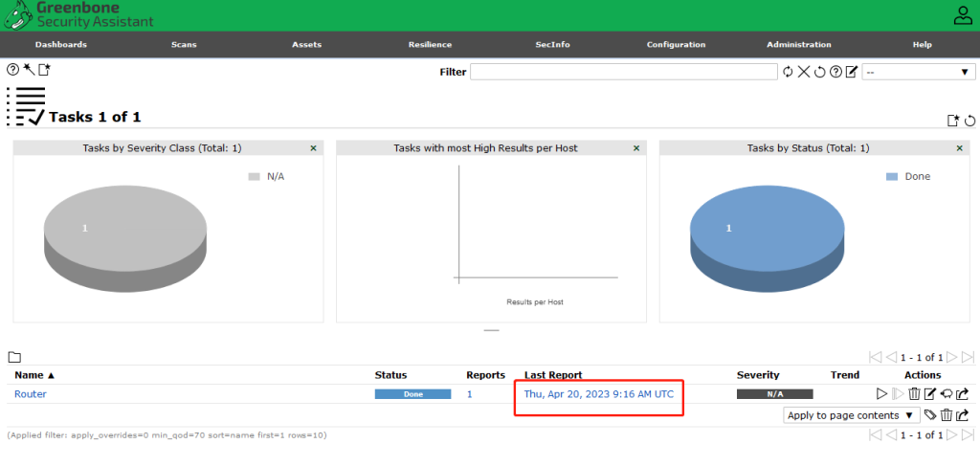Remove the filter with X icon

(x=804, y=72)
